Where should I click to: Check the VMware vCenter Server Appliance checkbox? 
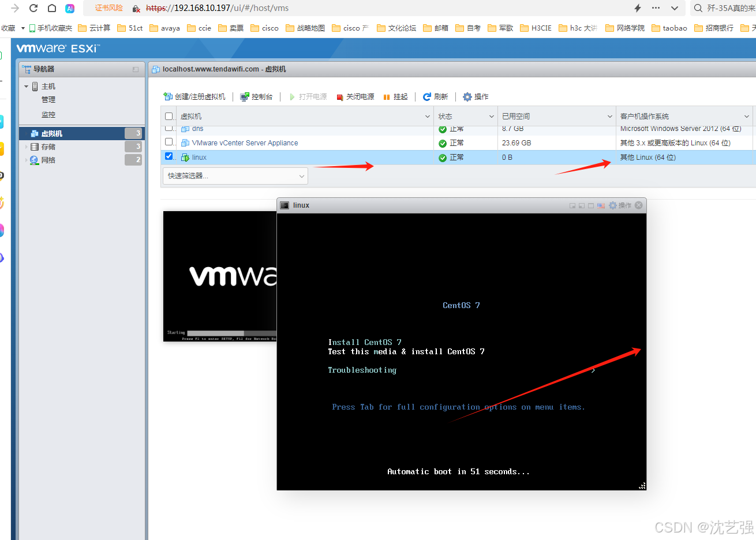(x=169, y=142)
